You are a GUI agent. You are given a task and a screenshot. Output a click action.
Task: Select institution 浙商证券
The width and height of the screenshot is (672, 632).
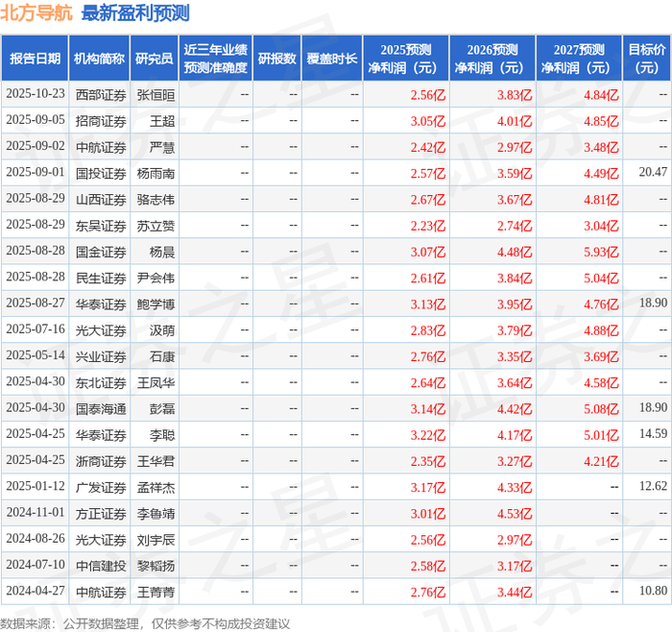tap(101, 461)
